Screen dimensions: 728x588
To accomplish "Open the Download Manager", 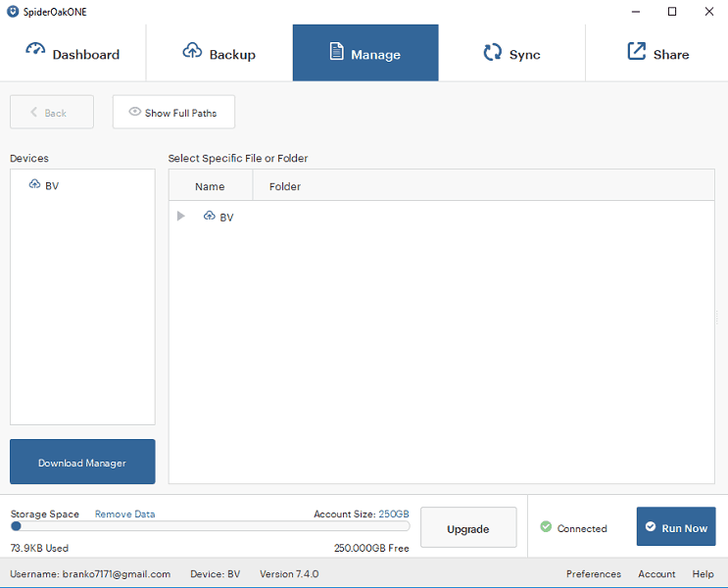I will pos(82,462).
